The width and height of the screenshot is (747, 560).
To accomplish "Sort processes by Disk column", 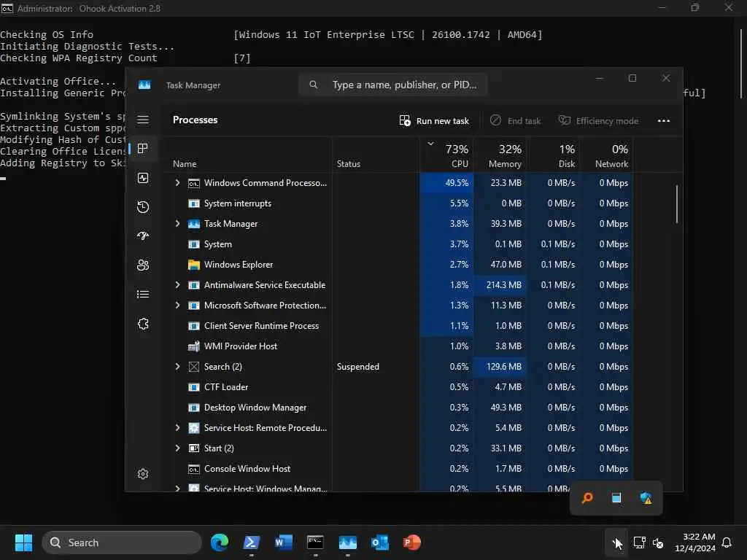I will click(x=553, y=155).
